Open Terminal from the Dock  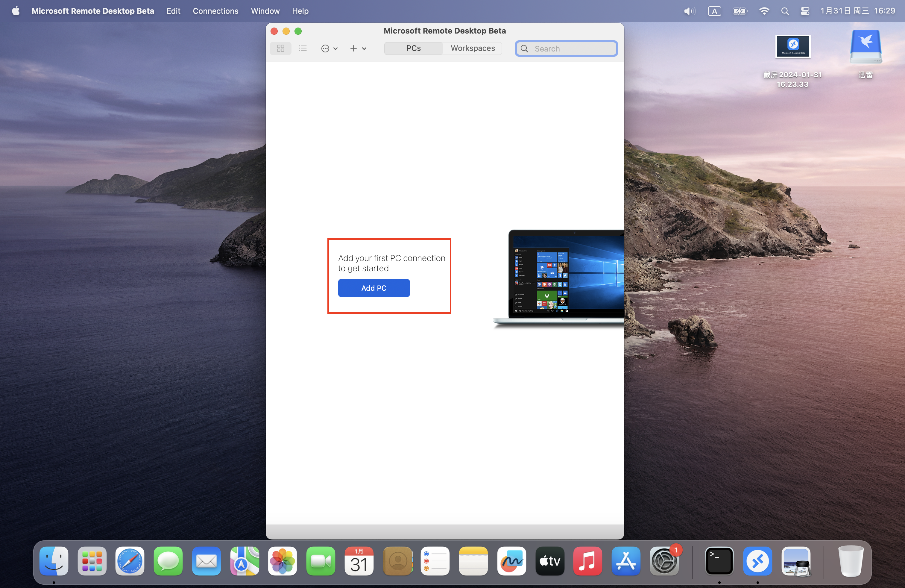click(x=719, y=561)
